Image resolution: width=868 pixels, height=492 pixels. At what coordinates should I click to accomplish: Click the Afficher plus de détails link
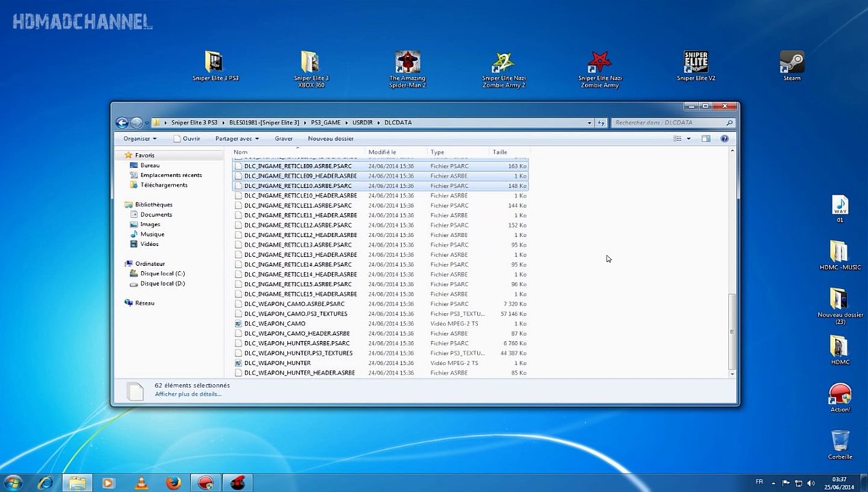point(188,394)
